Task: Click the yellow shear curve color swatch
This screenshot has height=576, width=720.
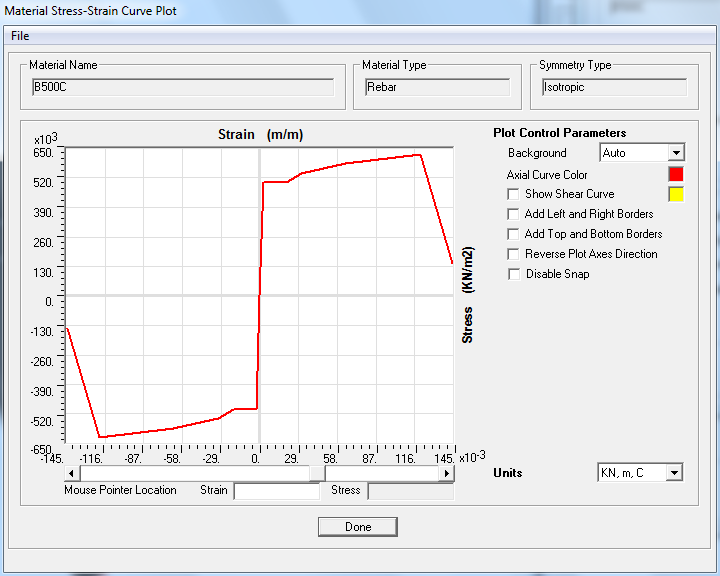Action: [x=676, y=194]
